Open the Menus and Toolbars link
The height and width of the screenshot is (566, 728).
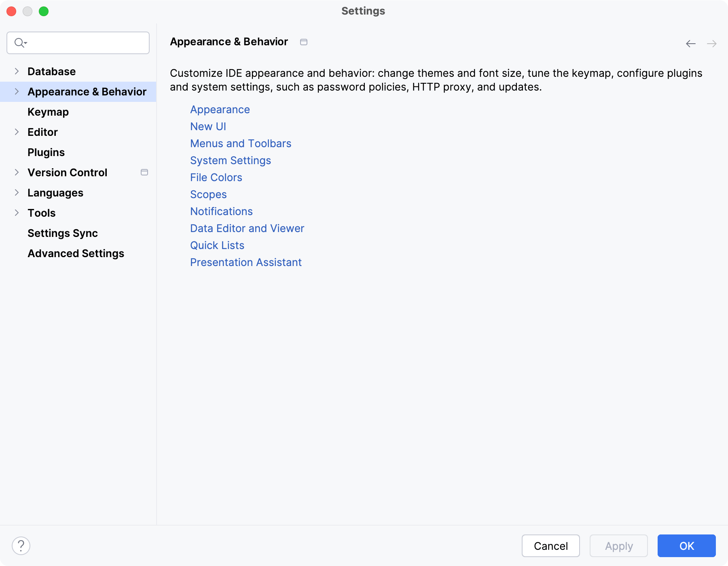pyautogui.click(x=241, y=144)
